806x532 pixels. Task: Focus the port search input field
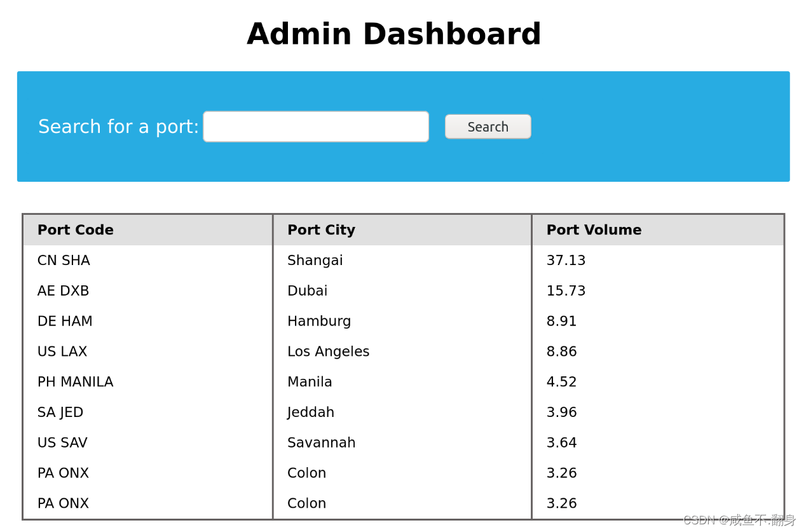316,126
